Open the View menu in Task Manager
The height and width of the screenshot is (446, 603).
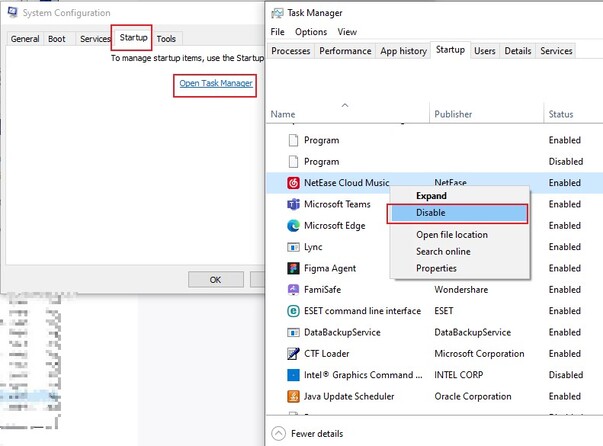[x=347, y=32]
